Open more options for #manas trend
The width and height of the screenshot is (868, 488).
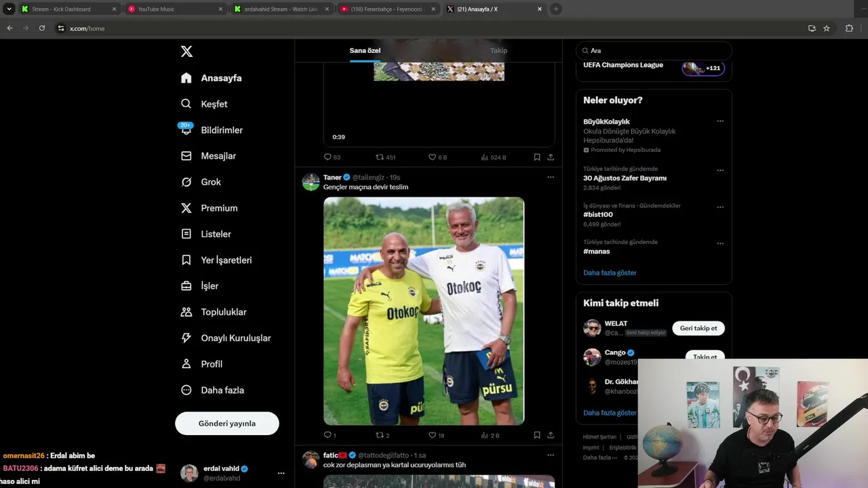coord(720,243)
